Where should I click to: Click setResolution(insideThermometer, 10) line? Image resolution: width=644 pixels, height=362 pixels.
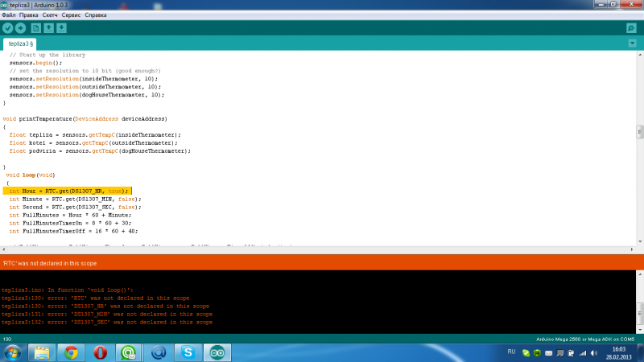click(x=84, y=79)
